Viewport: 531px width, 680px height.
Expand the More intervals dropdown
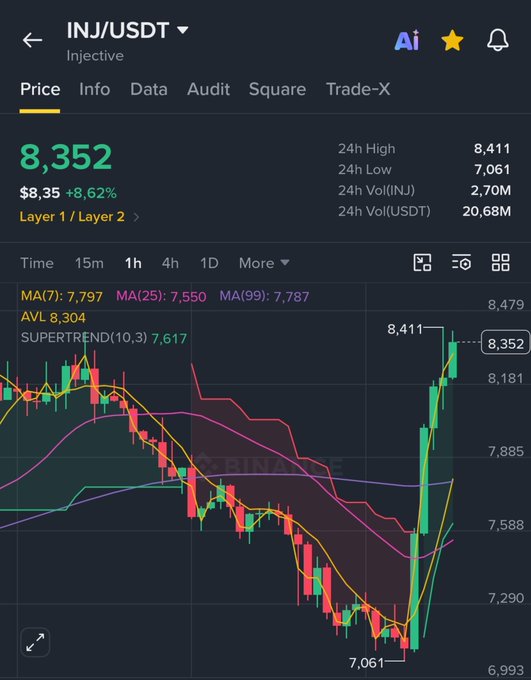point(264,263)
